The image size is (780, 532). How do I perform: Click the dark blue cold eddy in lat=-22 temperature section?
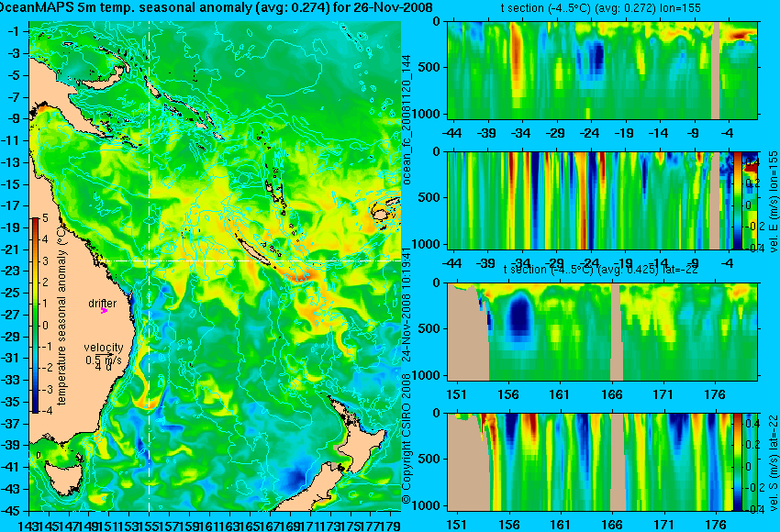[x=521, y=316]
